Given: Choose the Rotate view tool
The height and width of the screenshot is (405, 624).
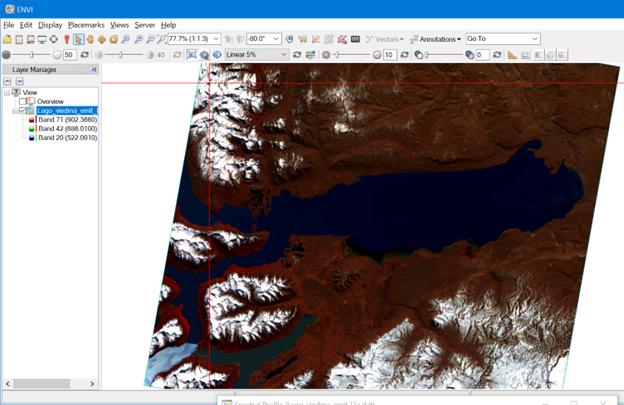Looking at the screenshot, I should pos(114,39).
